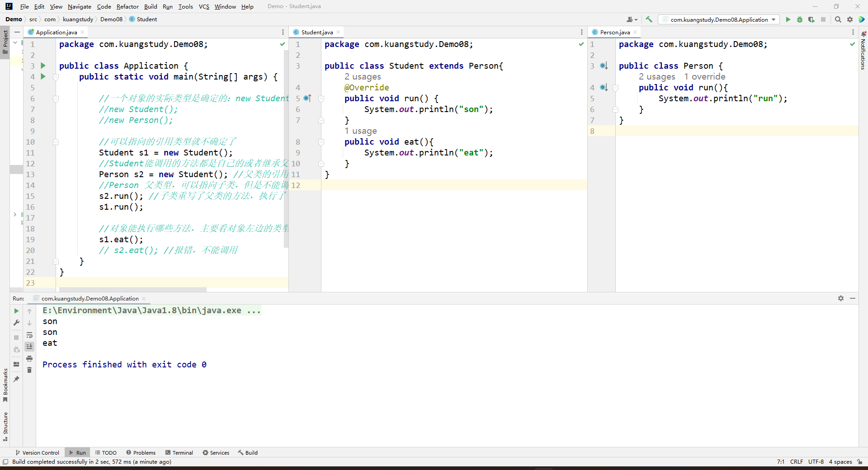868x470 pixels.
Task: Click the horizontal scrollbar under Application.java editor
Action: (x=132, y=290)
